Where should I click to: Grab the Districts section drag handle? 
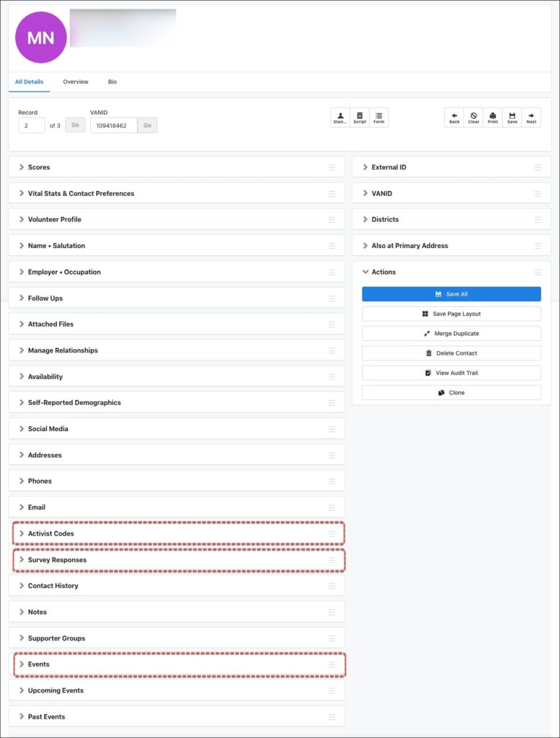click(x=538, y=220)
